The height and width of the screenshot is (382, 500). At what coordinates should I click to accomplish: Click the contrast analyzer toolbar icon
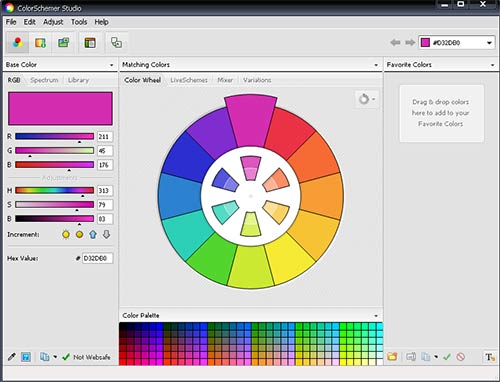(116, 43)
